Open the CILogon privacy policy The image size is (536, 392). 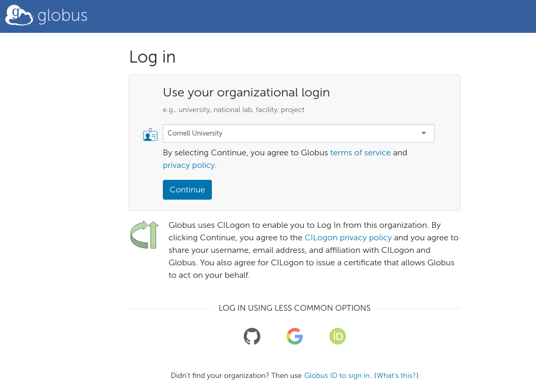[x=348, y=237]
